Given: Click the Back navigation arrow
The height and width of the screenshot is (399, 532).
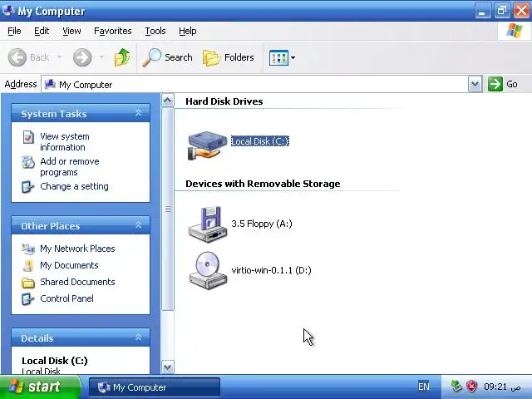Looking at the screenshot, I should click(x=17, y=57).
